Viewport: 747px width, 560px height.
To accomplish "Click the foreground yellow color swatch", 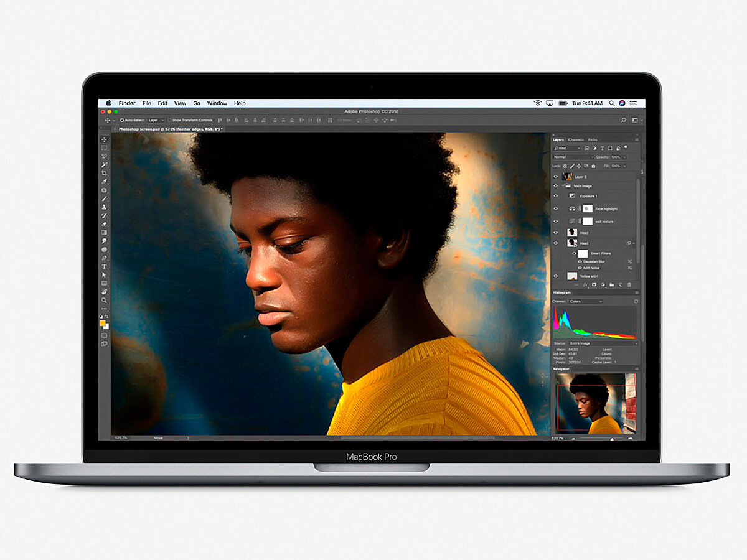I will [x=103, y=322].
